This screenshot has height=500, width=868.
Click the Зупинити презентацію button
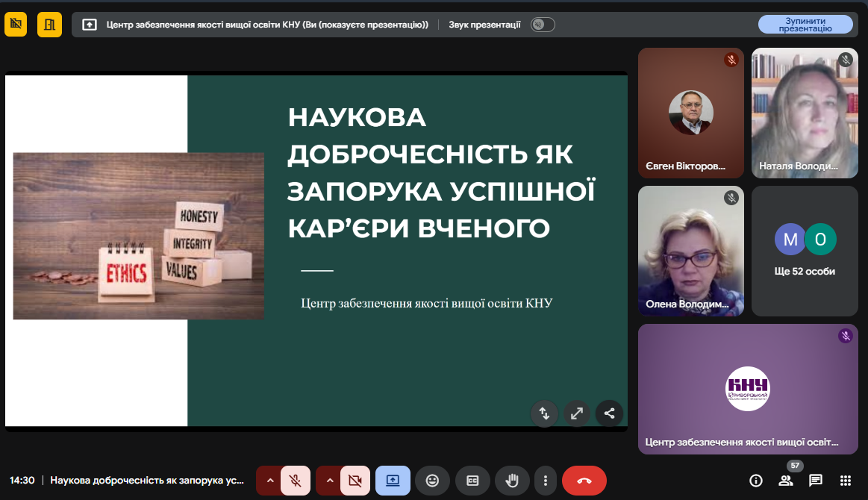click(x=805, y=25)
